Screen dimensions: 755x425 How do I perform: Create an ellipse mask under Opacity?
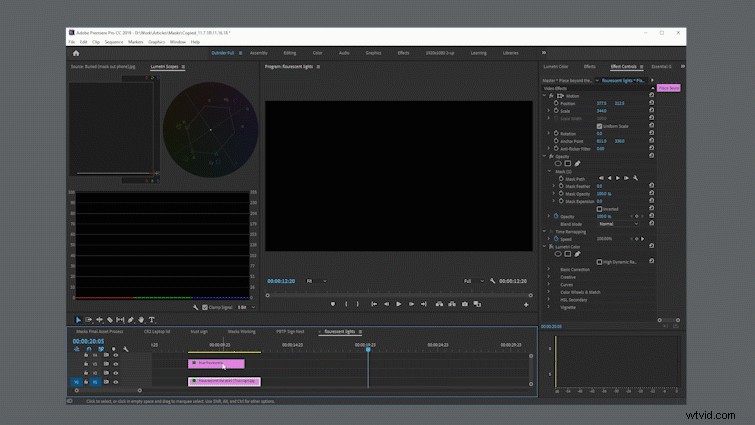point(558,164)
